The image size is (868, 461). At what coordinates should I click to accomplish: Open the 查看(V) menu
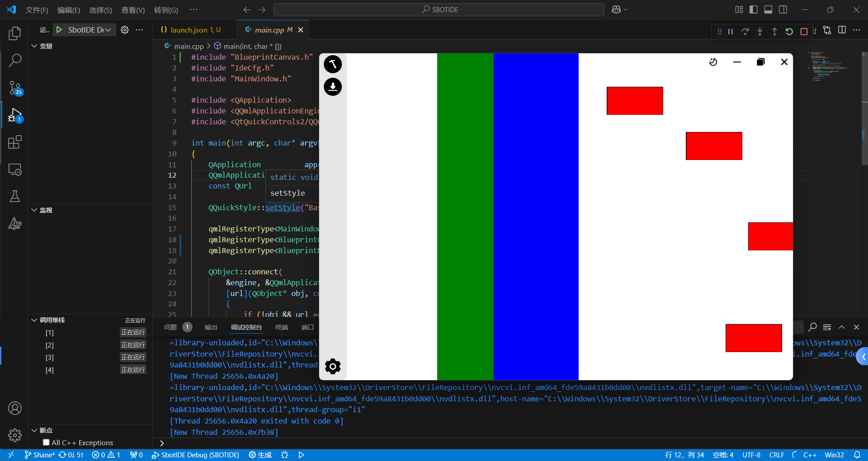[133, 10]
